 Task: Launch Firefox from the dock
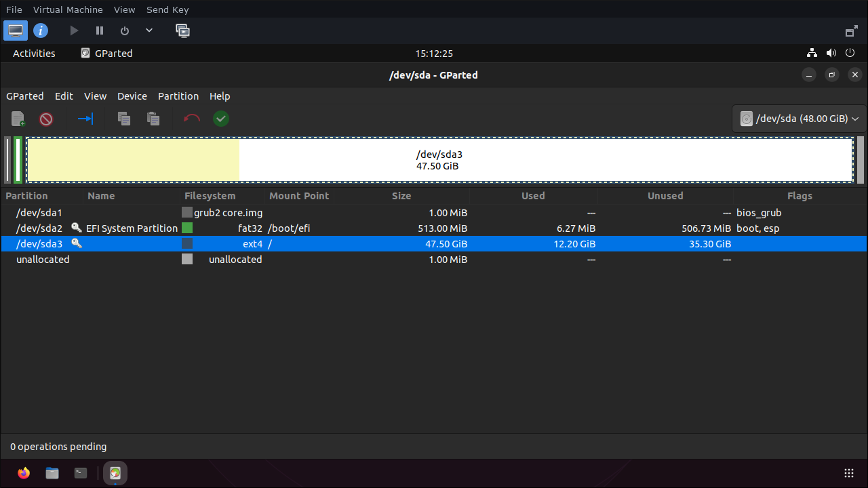[x=24, y=473]
